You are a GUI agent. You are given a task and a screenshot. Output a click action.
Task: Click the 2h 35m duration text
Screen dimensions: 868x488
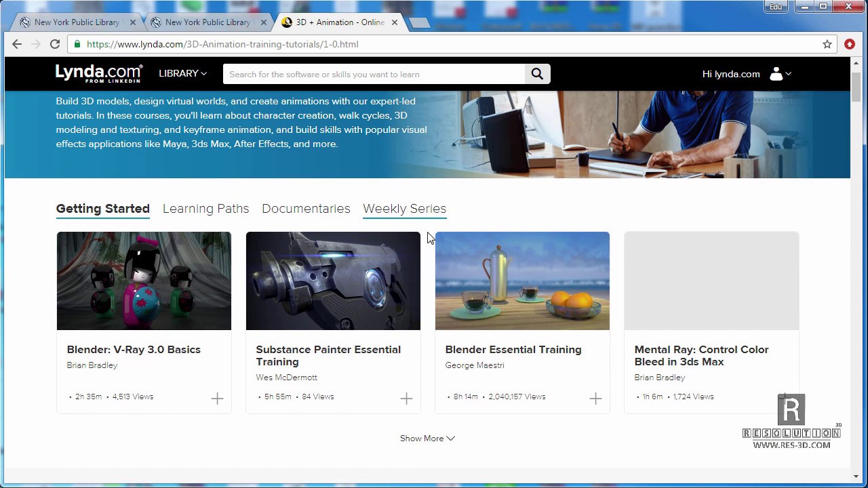(88, 396)
